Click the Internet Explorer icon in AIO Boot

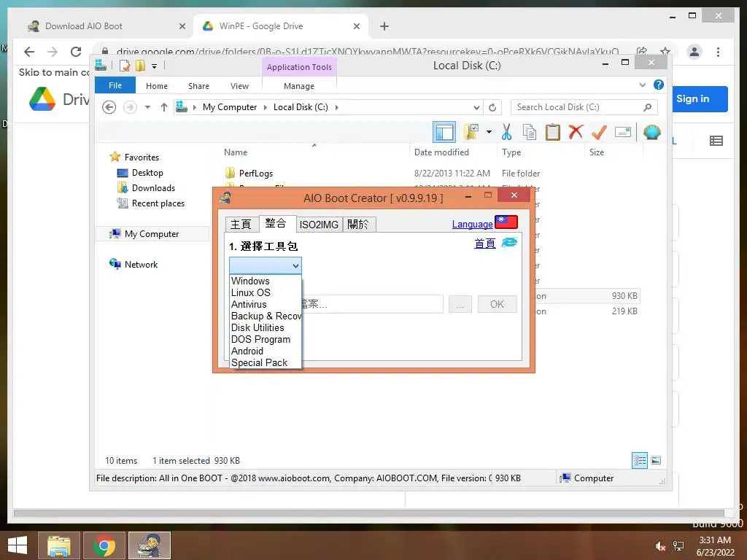click(x=509, y=242)
